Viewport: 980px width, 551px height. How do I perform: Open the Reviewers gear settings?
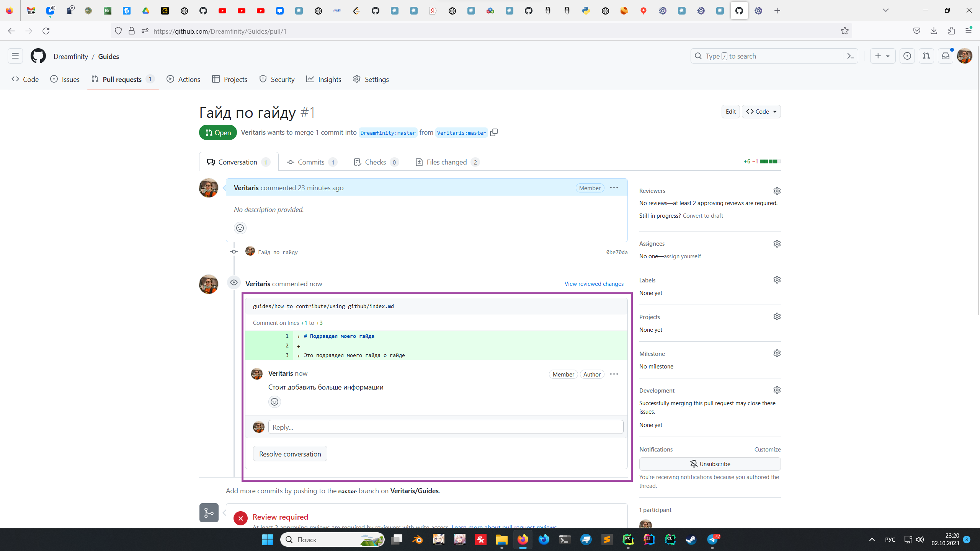[777, 191]
